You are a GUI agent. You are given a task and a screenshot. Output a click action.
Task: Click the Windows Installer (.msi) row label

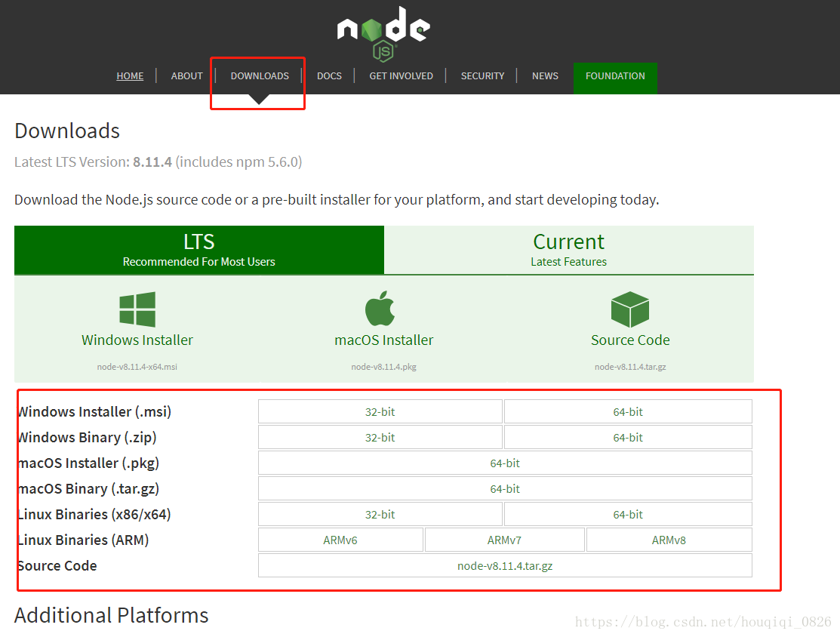click(95, 412)
